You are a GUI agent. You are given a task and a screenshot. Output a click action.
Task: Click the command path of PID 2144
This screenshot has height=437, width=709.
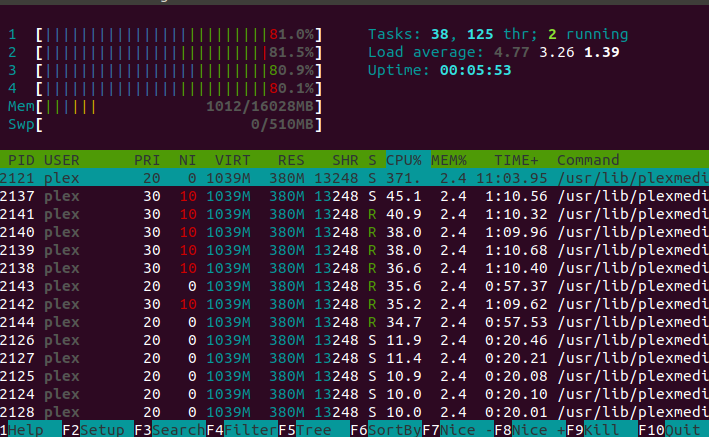[633, 322]
